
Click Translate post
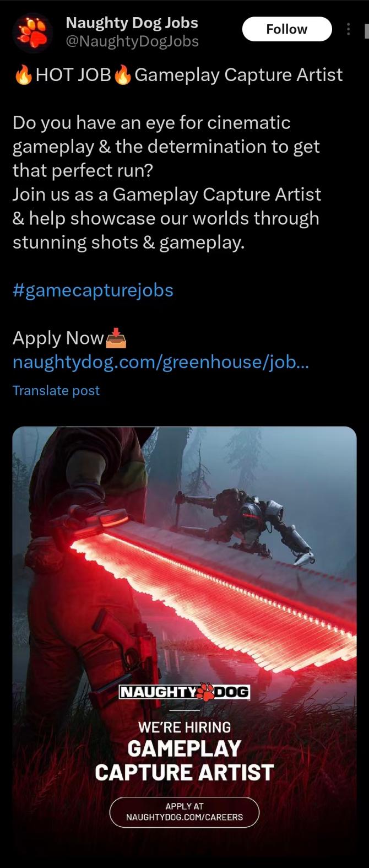[56, 391]
